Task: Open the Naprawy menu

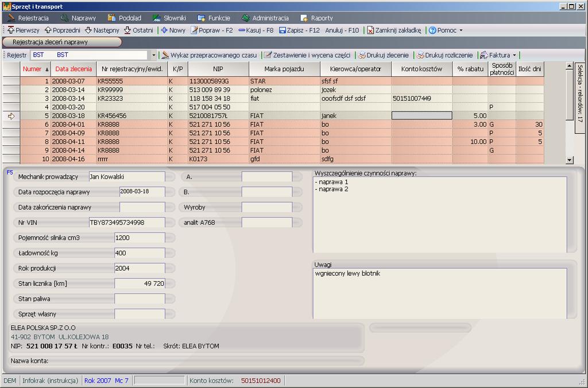Action: [78, 18]
